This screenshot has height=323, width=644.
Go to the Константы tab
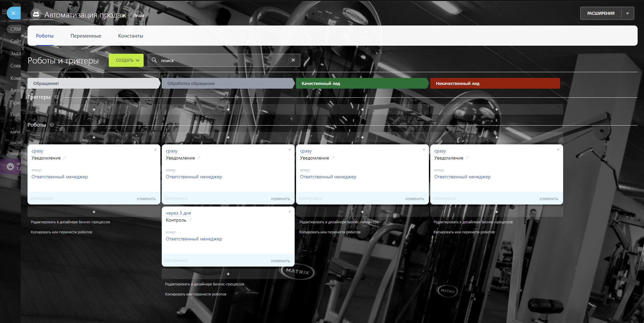click(x=131, y=36)
